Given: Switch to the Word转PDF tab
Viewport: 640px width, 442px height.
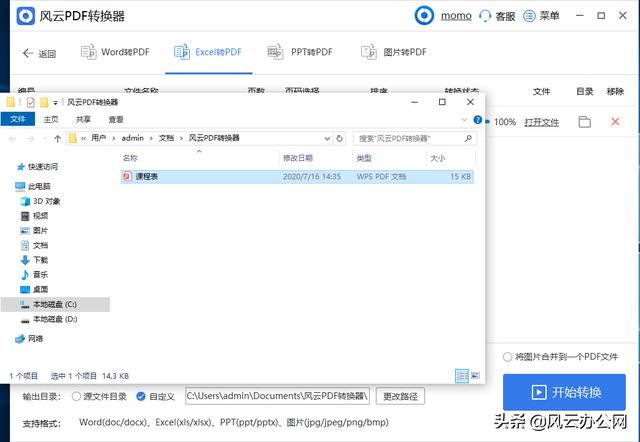Looking at the screenshot, I should tap(115, 52).
